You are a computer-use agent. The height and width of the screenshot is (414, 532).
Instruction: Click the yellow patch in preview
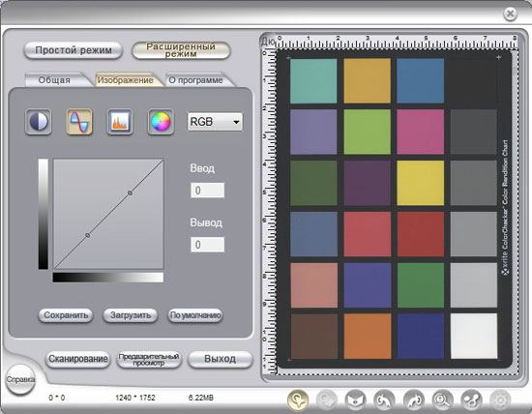coord(420,183)
